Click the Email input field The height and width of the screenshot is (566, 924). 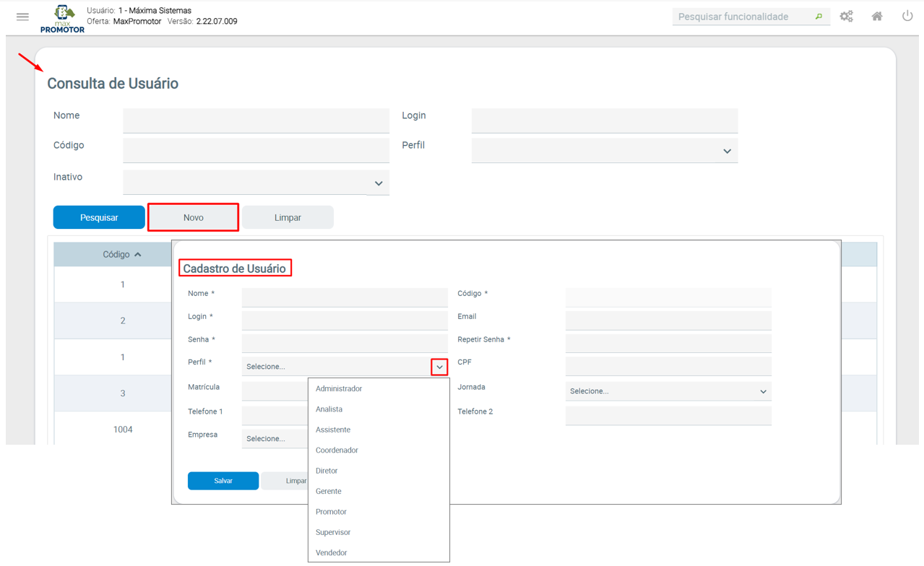(x=668, y=320)
